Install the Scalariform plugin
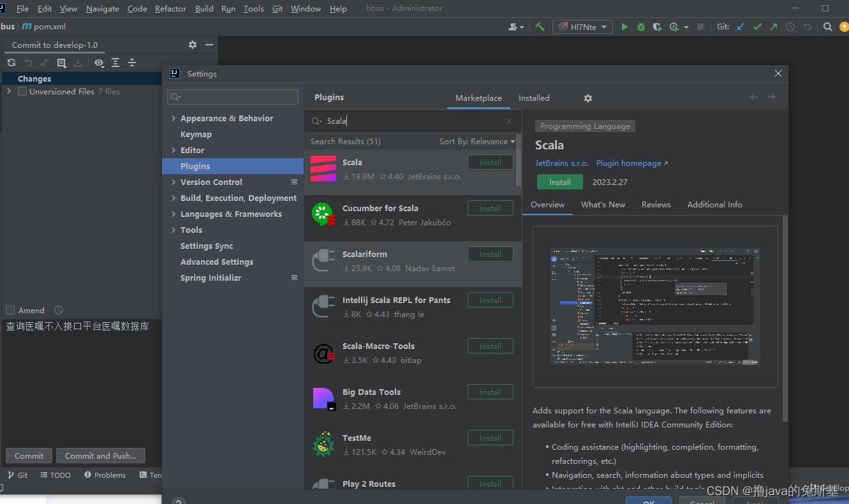849x504 pixels. click(x=491, y=254)
